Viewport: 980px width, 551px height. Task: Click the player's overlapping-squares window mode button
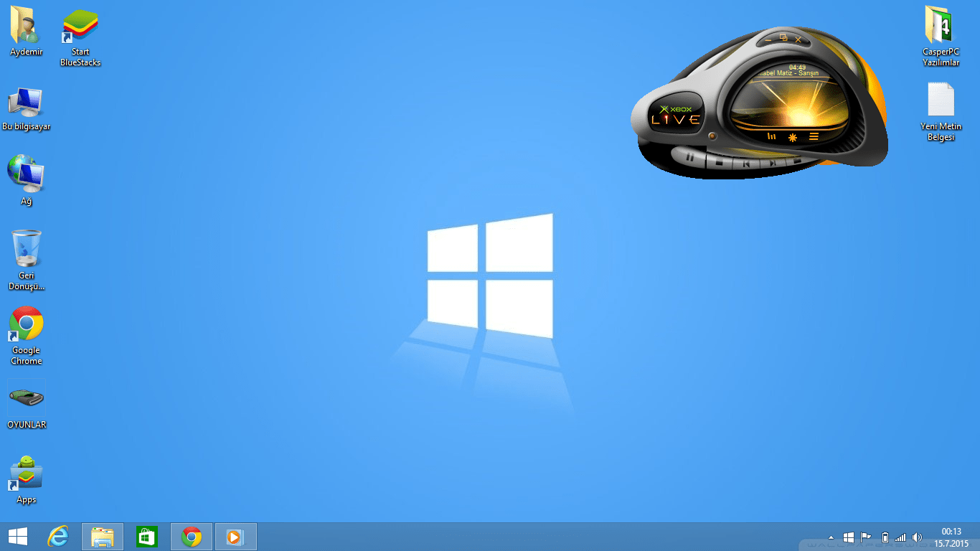[x=783, y=37]
